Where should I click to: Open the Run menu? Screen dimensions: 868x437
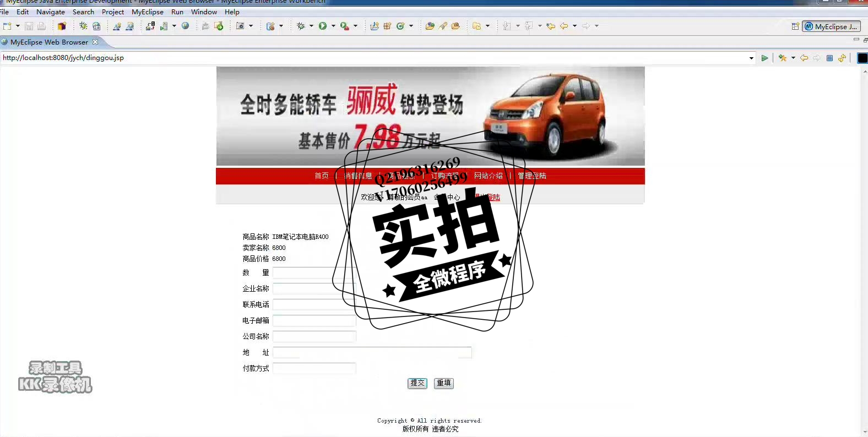(177, 12)
